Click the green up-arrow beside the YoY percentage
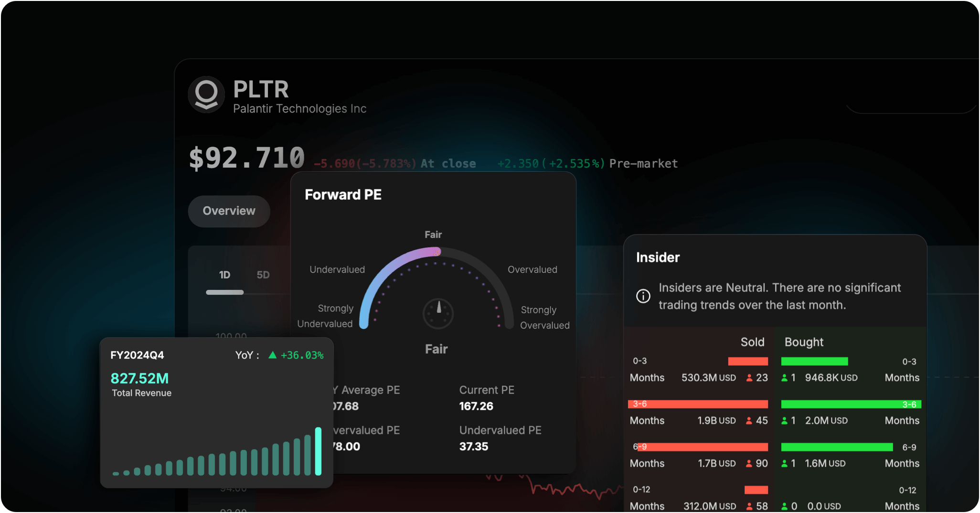The image size is (980, 513). (x=273, y=355)
